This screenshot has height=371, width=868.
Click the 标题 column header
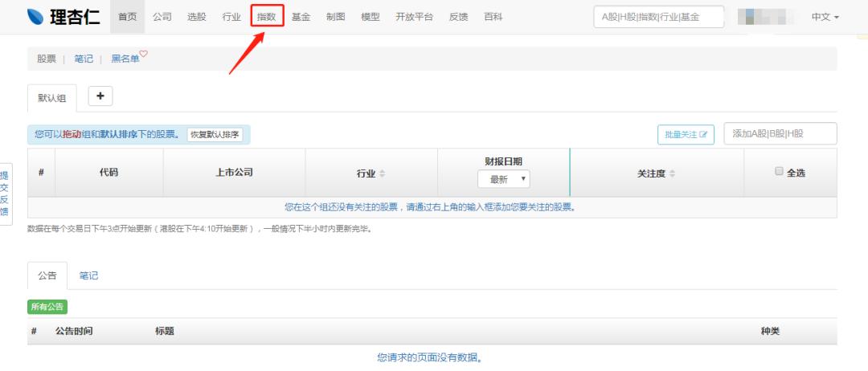tap(165, 331)
